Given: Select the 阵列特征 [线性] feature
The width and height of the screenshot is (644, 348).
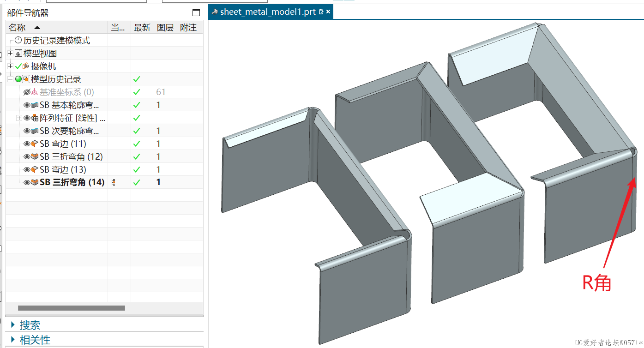Looking at the screenshot, I should (x=72, y=118).
